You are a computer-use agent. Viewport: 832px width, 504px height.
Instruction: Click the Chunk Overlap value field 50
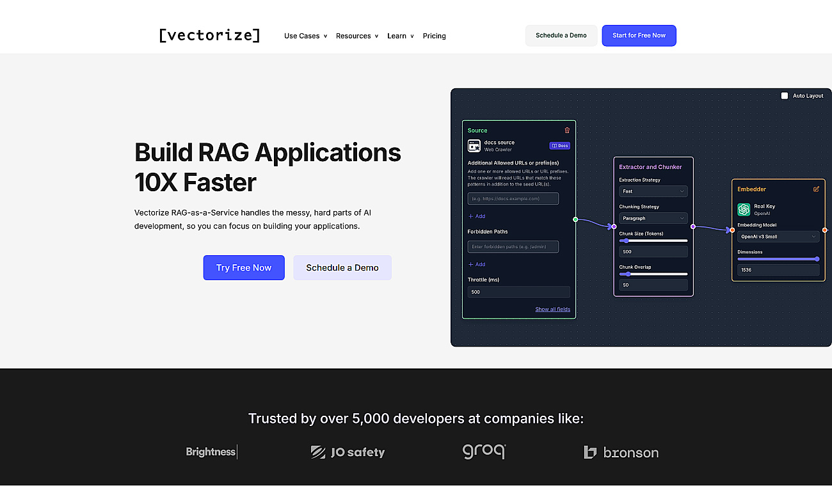click(x=653, y=285)
